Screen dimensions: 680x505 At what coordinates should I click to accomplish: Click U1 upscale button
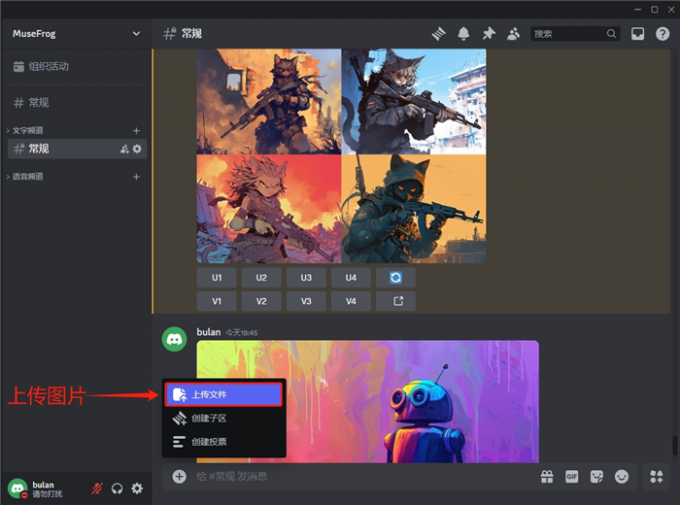pos(216,278)
